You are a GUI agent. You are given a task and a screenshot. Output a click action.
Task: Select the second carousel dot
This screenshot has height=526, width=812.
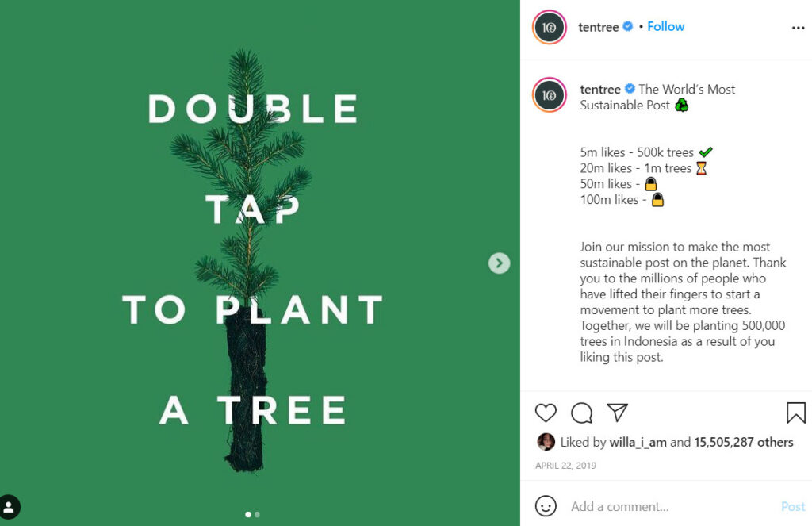[x=256, y=514]
